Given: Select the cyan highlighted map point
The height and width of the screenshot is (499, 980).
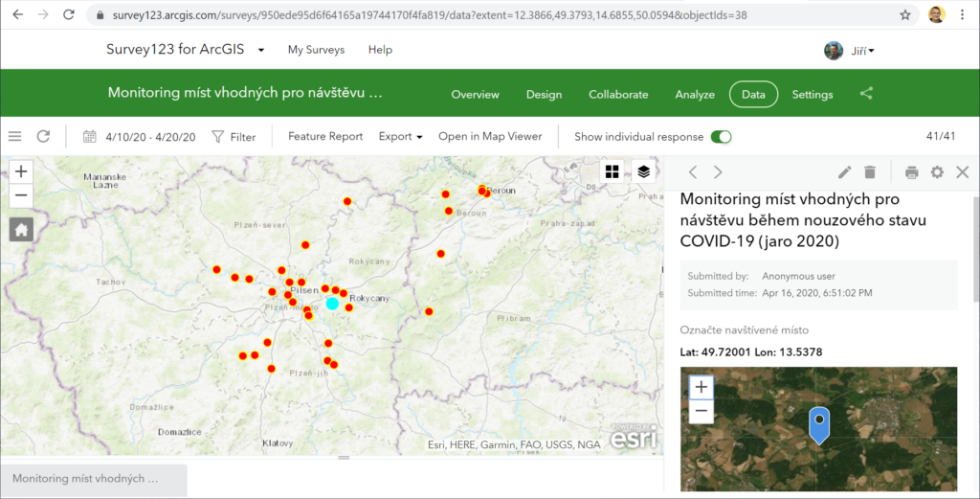Looking at the screenshot, I should pos(332,304).
